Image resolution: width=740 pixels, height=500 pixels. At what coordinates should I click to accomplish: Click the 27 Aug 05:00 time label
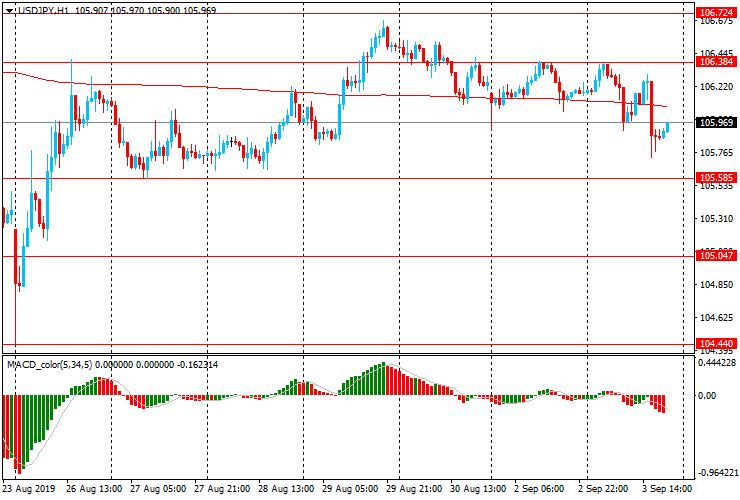(x=158, y=489)
